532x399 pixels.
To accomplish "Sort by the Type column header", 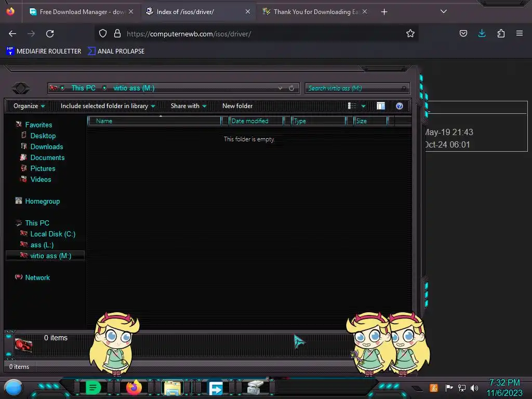I will (318, 121).
